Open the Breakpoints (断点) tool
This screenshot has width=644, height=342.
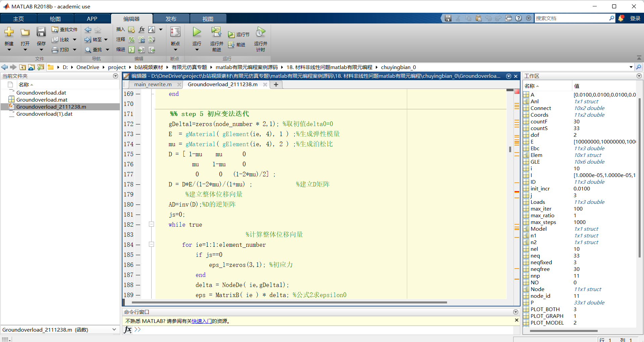point(175,32)
